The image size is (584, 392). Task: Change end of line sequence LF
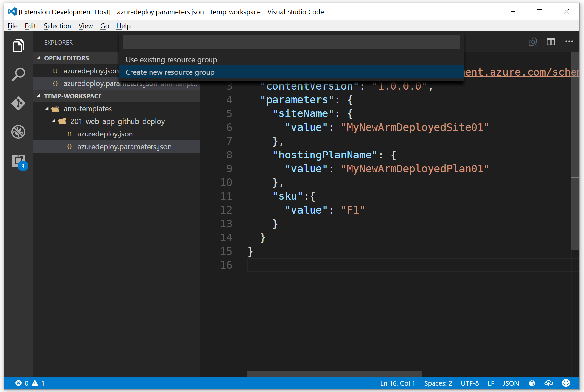[x=491, y=383]
